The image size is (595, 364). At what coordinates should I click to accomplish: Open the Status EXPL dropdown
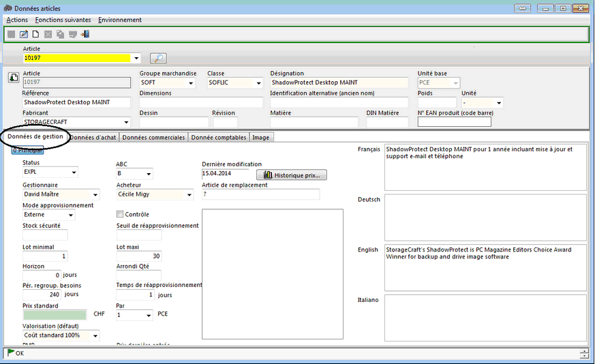coord(74,172)
